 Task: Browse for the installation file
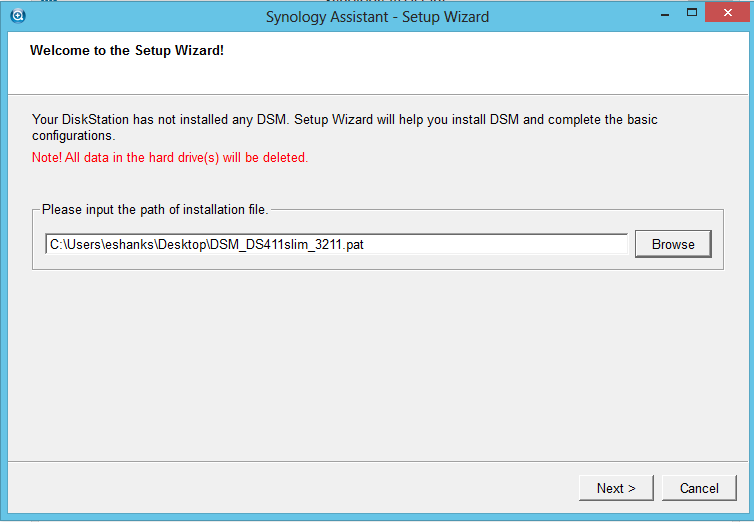point(673,244)
